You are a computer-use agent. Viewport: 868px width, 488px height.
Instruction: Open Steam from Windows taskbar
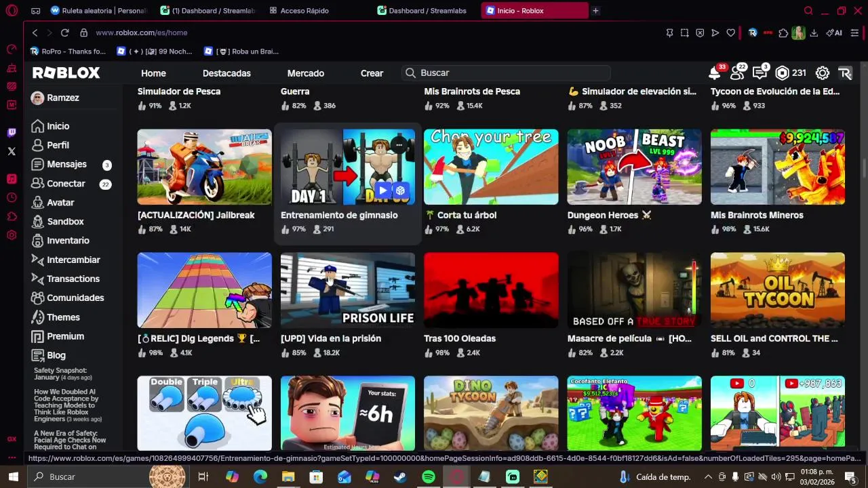(400, 477)
